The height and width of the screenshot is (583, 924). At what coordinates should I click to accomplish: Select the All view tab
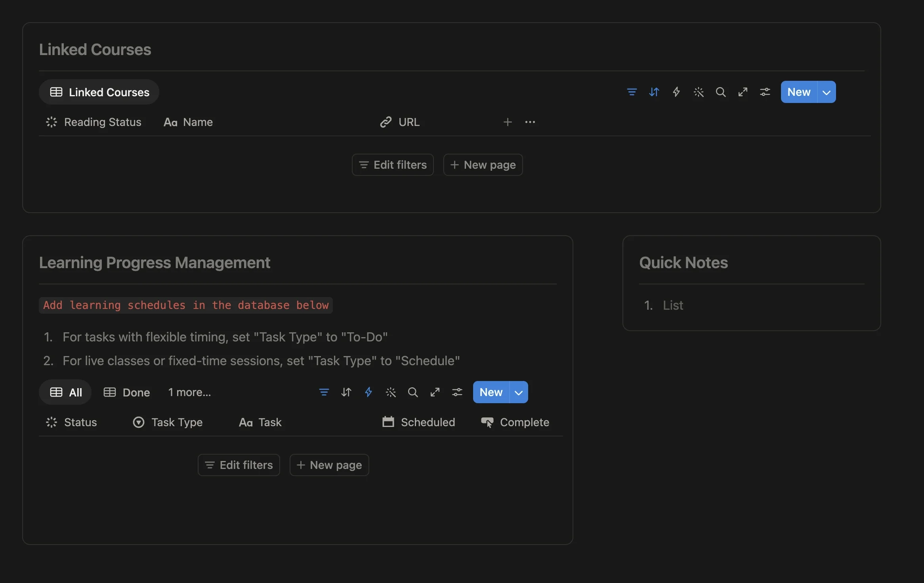(x=65, y=392)
